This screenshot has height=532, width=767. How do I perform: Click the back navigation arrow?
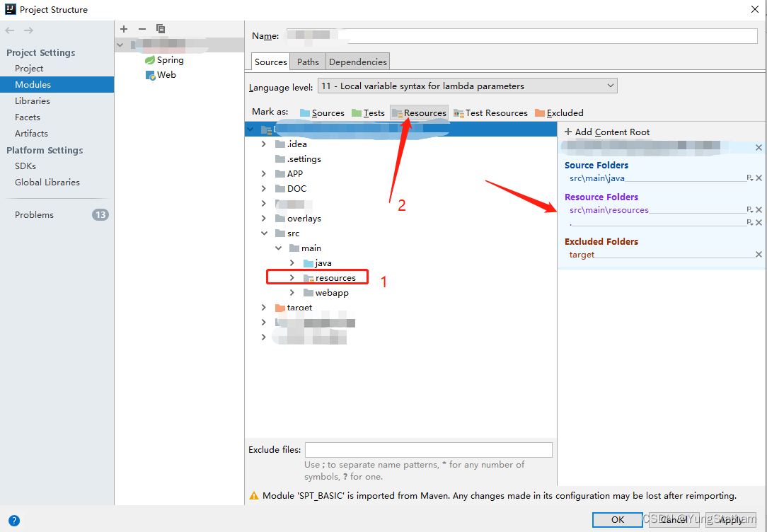click(8, 30)
